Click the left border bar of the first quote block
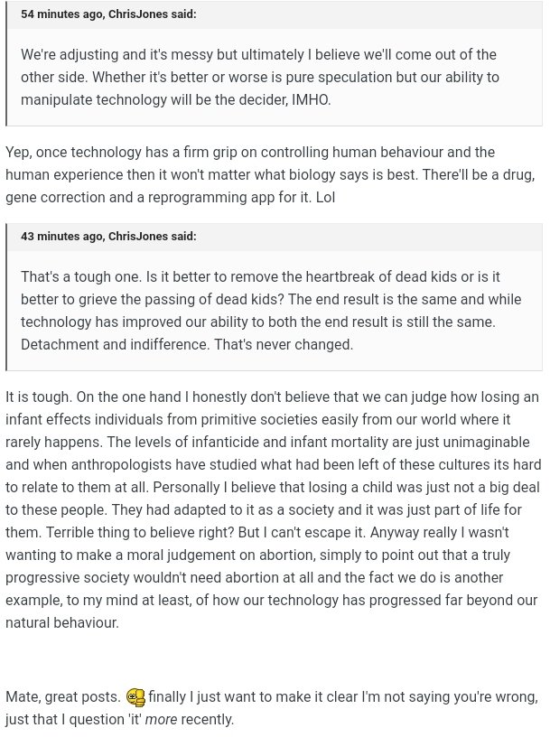The image size is (550, 756). pyautogui.click(x=6, y=63)
